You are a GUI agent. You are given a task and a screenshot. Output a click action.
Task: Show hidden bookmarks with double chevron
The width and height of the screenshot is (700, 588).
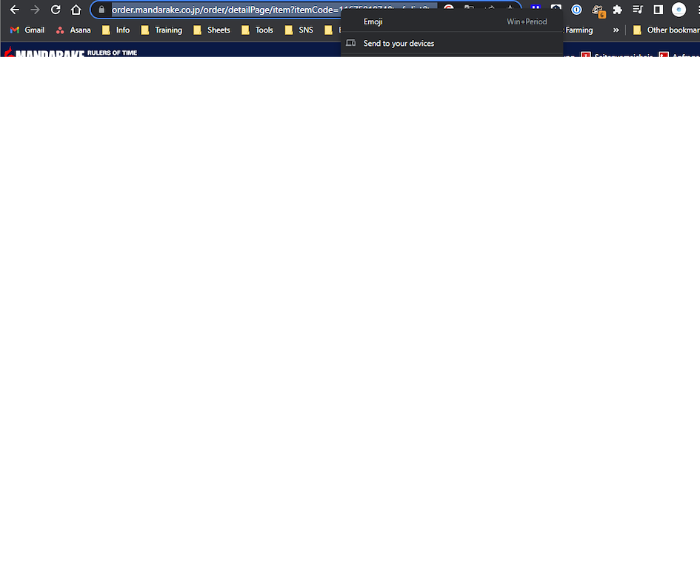coord(616,30)
